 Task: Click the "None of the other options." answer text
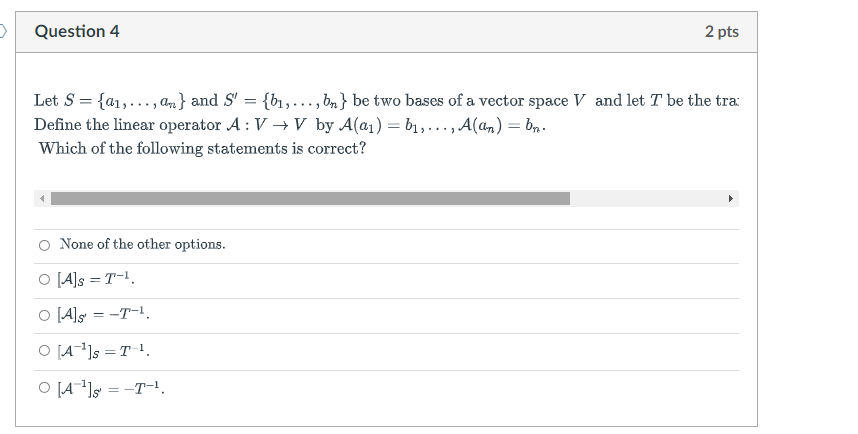(x=142, y=244)
